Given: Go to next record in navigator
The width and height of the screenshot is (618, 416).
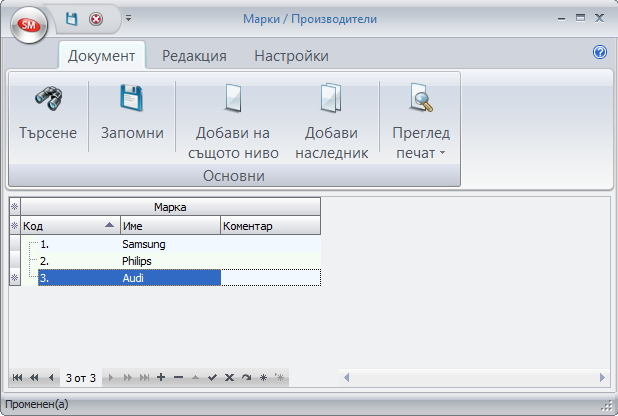Looking at the screenshot, I should [111, 377].
